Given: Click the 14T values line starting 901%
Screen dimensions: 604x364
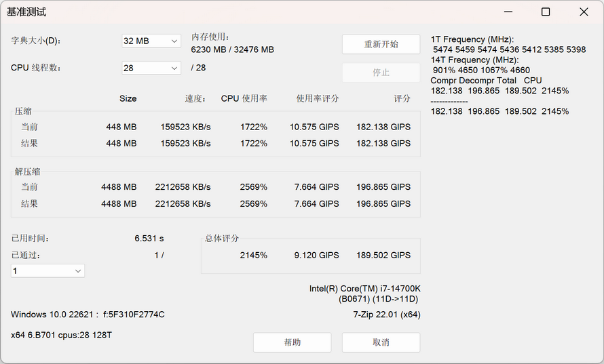Looking at the screenshot, I should coord(482,70).
